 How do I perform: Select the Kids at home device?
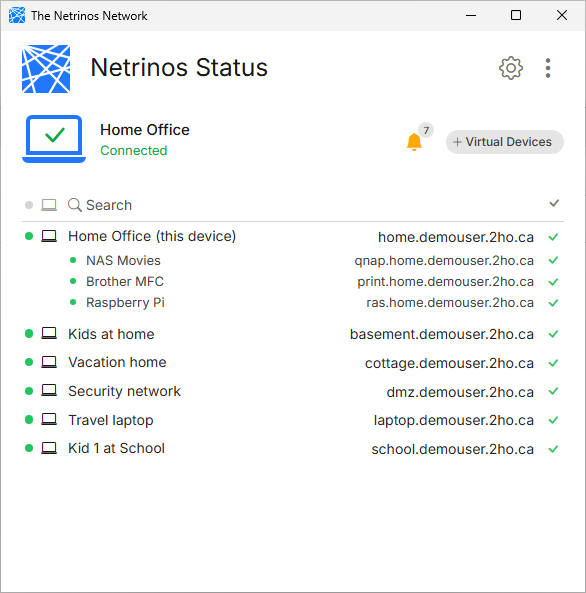pos(111,334)
